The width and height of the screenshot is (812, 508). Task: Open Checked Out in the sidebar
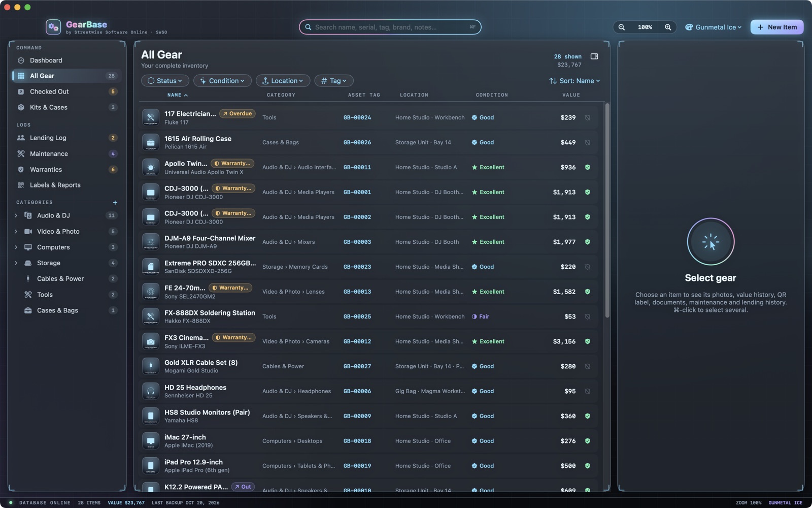point(66,92)
